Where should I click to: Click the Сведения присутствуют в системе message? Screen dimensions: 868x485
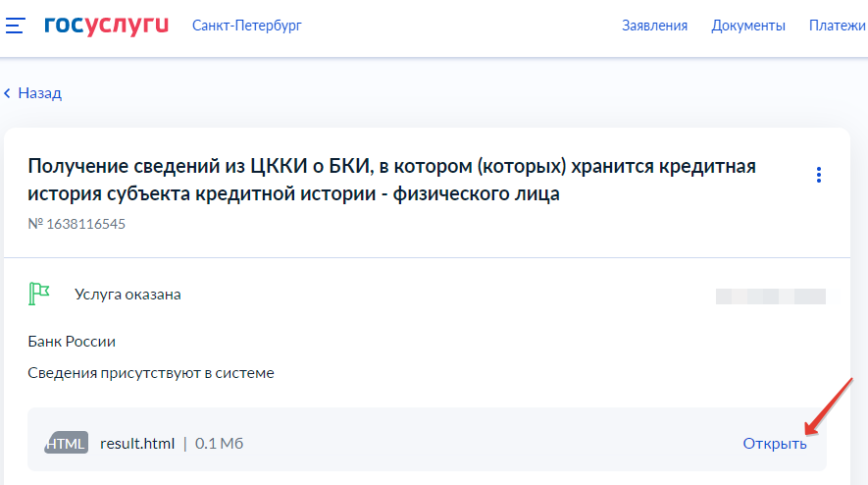[x=151, y=373]
